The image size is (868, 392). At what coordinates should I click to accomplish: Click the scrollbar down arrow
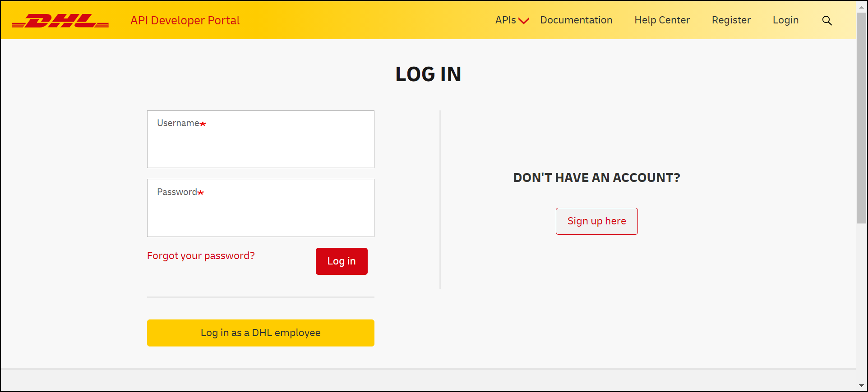(862, 386)
